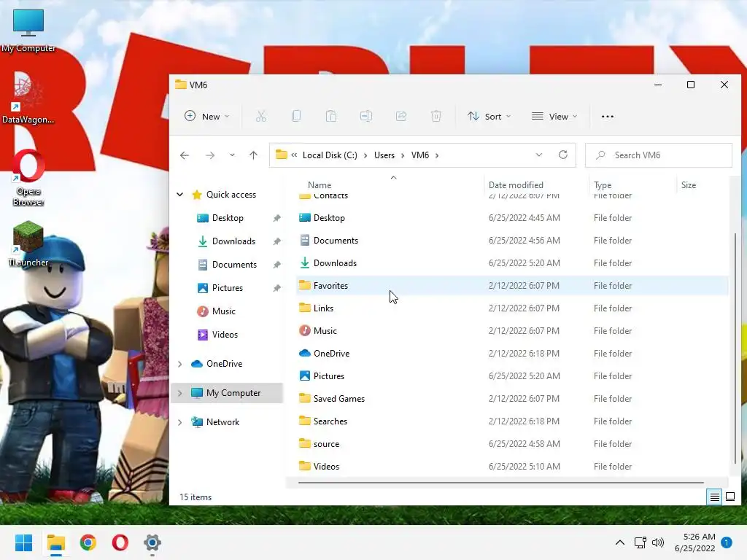Select Videos in Quick access sidebar

tap(225, 335)
